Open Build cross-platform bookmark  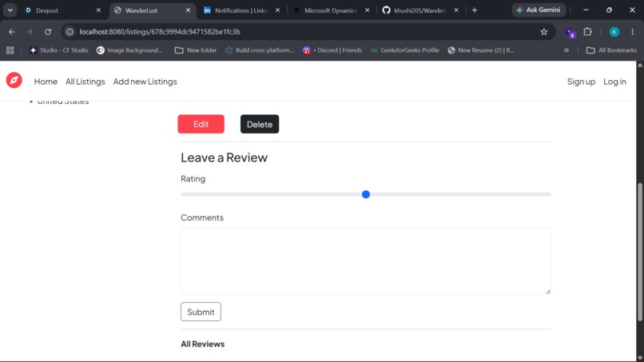pyautogui.click(x=260, y=50)
